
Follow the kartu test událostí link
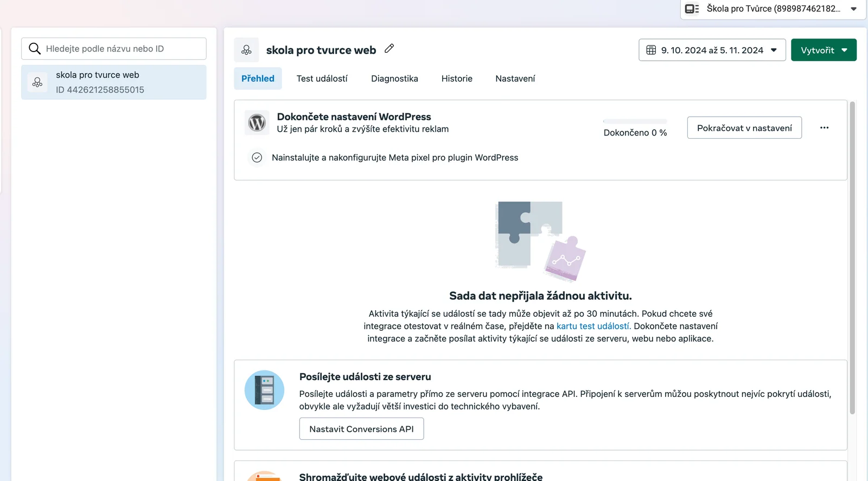point(593,326)
